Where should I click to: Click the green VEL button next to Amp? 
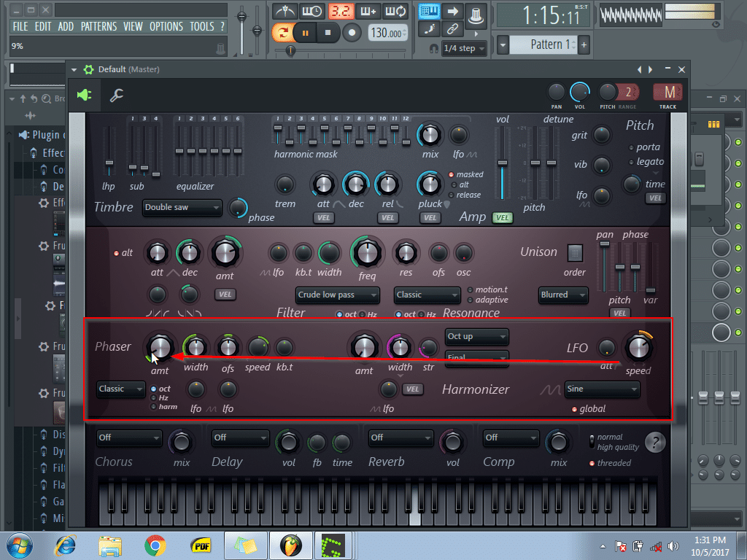(x=502, y=217)
